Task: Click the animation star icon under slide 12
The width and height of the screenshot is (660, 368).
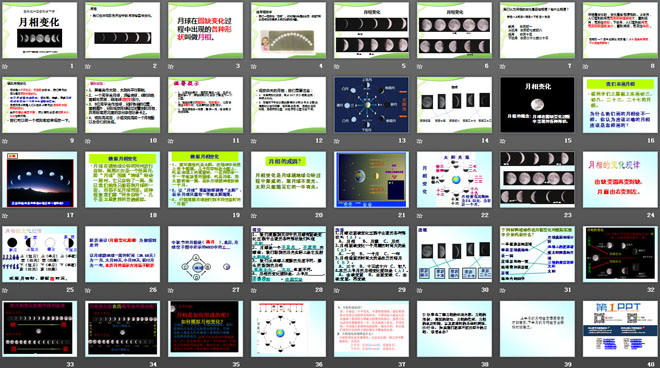Action: (254, 141)
